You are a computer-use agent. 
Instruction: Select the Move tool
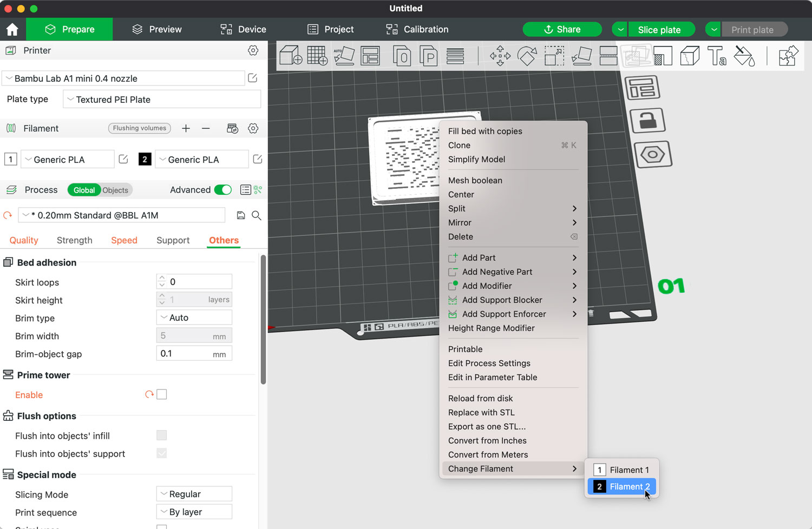pyautogui.click(x=500, y=56)
